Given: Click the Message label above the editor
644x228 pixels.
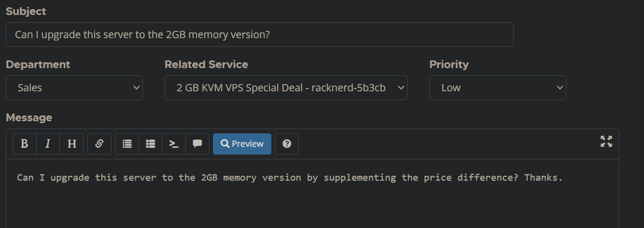Looking at the screenshot, I should (29, 118).
